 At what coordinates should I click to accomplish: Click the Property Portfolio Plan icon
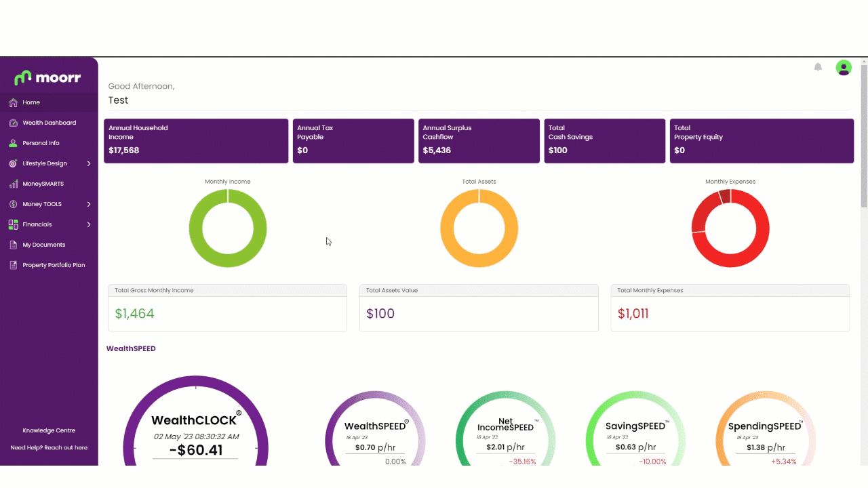click(13, 265)
